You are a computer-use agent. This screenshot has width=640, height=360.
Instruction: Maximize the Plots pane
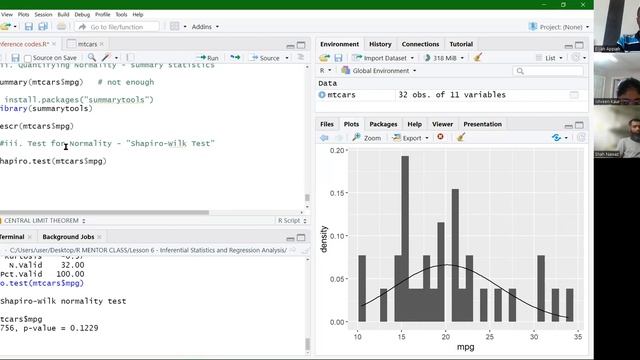click(579, 125)
